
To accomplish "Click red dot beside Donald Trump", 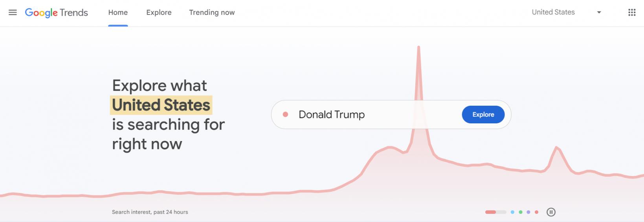I will tap(286, 114).
